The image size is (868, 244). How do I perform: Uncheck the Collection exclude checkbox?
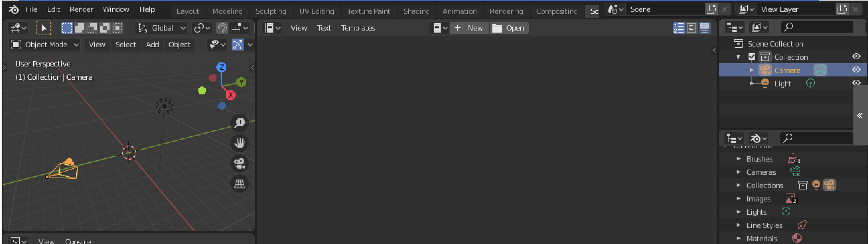click(x=752, y=57)
